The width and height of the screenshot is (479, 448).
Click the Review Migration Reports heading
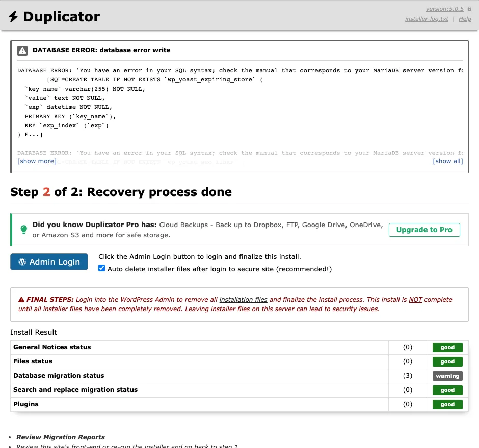(61, 437)
